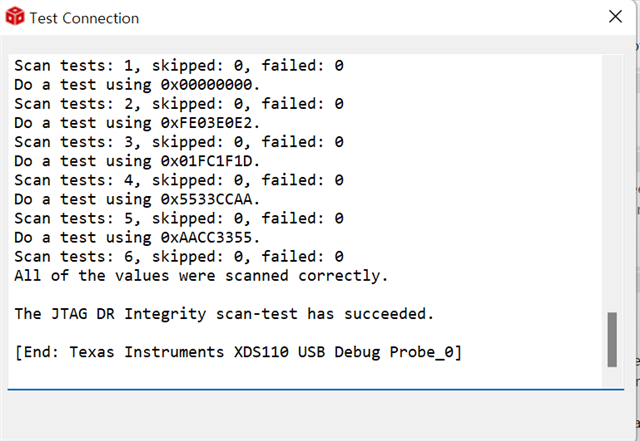Click the JTAG DR Integrity scan-test succeeded message

(224, 314)
